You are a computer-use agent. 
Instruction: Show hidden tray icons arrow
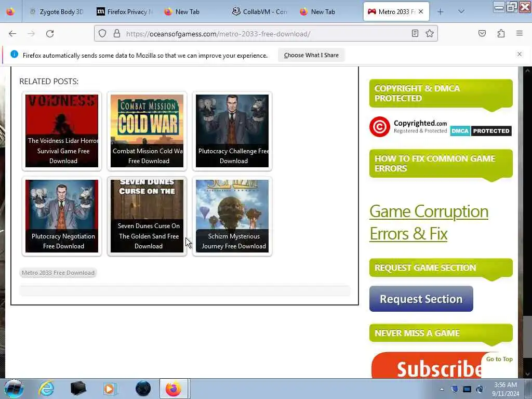pyautogui.click(x=442, y=390)
